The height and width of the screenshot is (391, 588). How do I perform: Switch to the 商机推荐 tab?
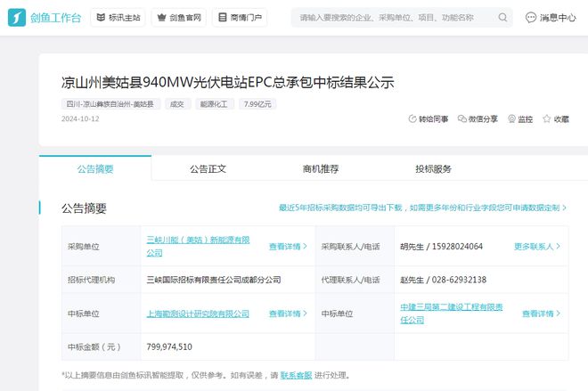pos(321,168)
